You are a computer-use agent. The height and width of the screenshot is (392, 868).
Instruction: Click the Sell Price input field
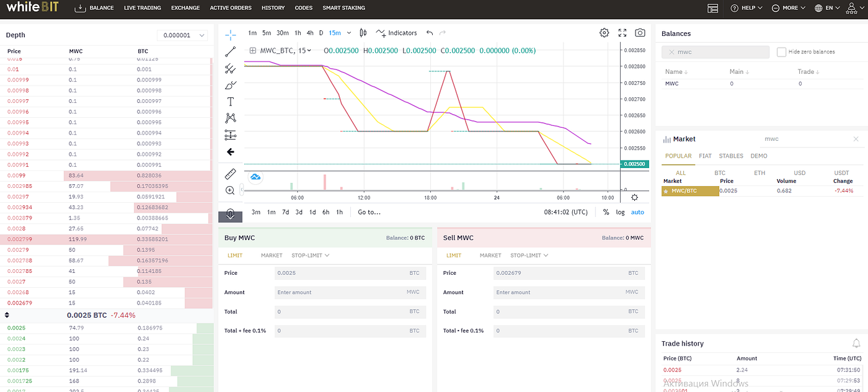tap(569, 273)
